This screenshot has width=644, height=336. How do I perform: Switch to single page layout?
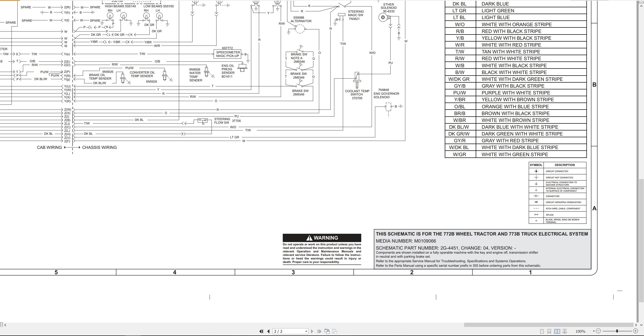pos(542,331)
